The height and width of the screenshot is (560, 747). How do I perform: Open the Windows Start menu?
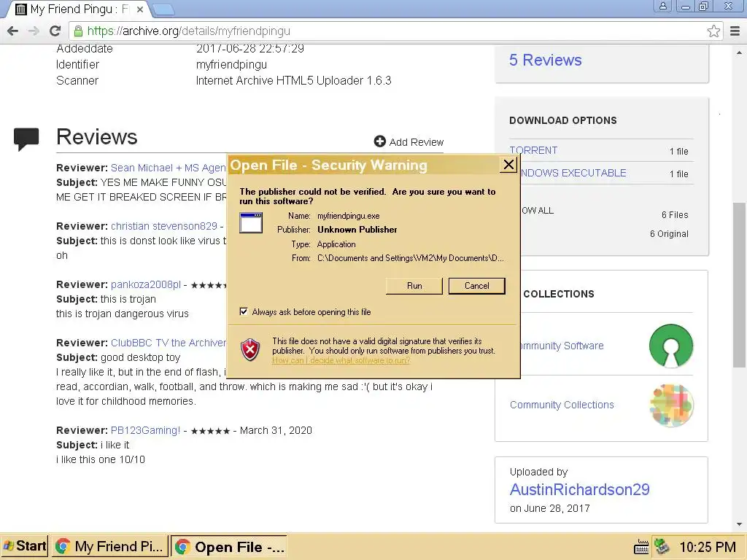click(x=24, y=546)
